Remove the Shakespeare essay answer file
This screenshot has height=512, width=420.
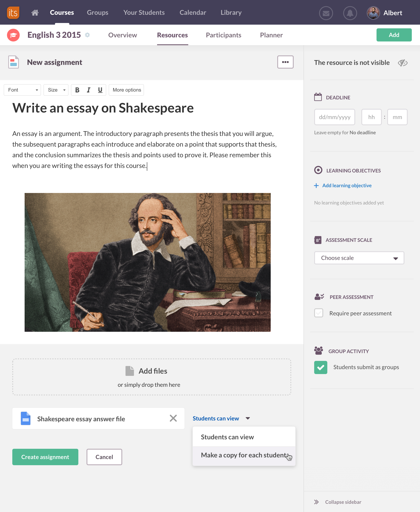pos(173,418)
